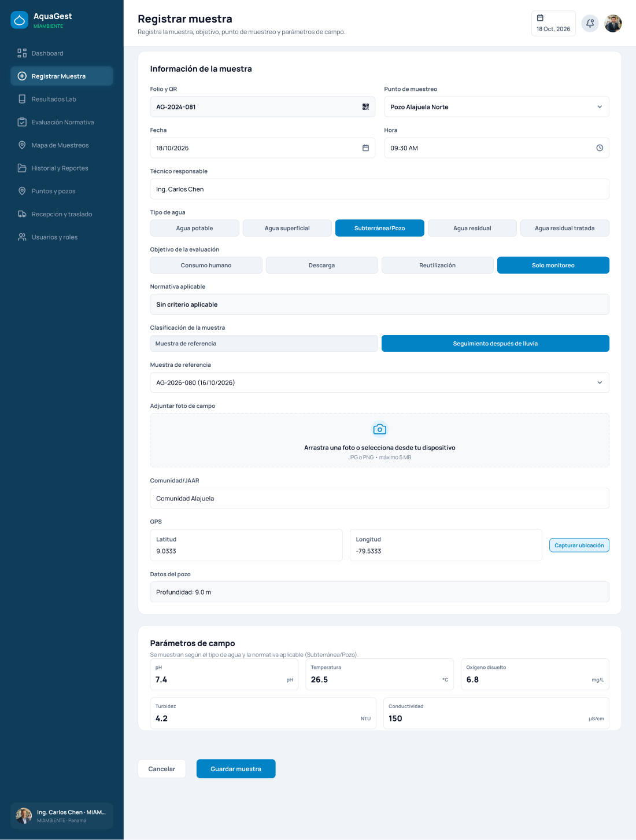Click the Temperatura value 26.5

point(380,675)
